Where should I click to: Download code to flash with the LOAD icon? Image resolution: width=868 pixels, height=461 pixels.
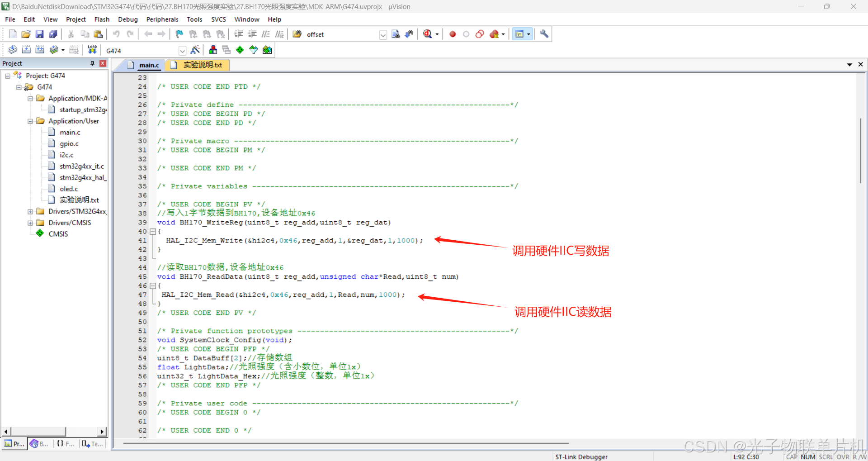pos(92,50)
